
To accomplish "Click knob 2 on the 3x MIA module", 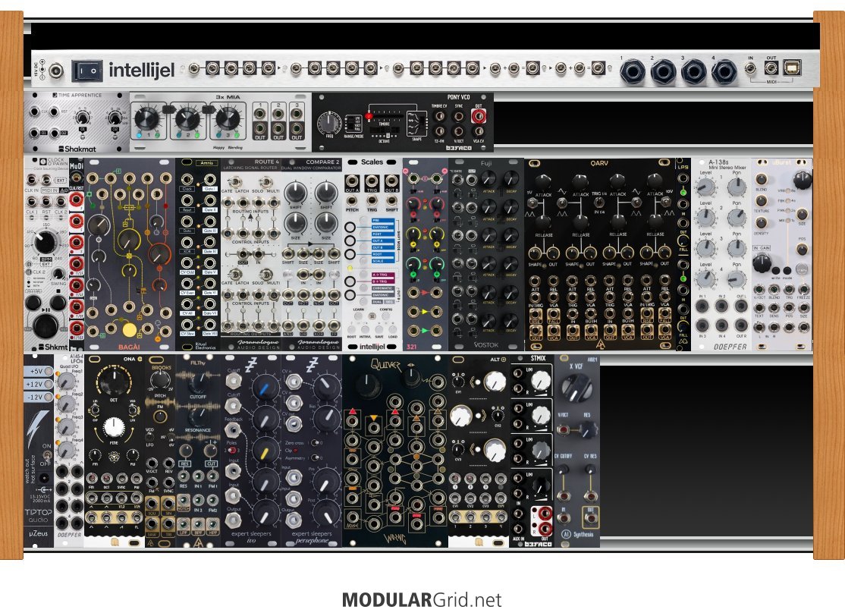I will point(187,117).
